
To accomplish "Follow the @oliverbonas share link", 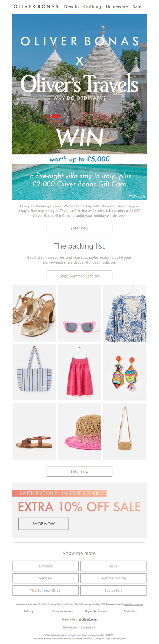I will click(88, 619).
